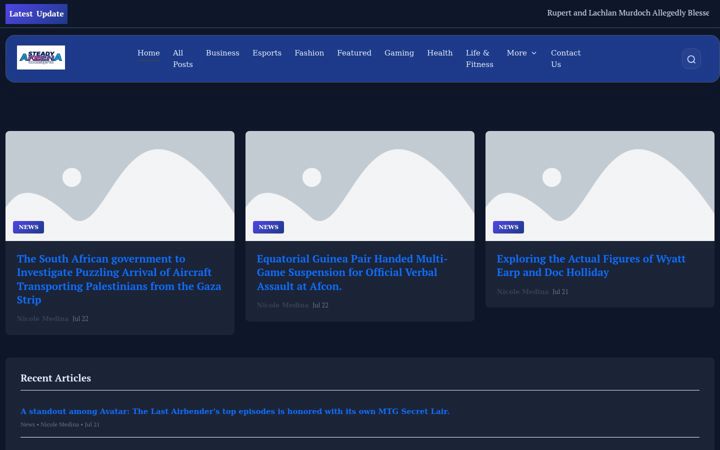
Task: Open the Life & Fitness category
Action: [479, 59]
